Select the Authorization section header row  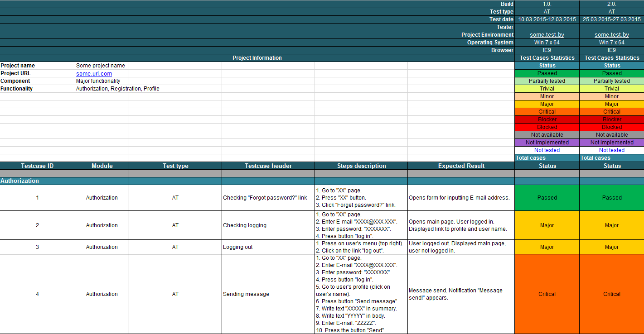pyautogui.click(x=322, y=181)
